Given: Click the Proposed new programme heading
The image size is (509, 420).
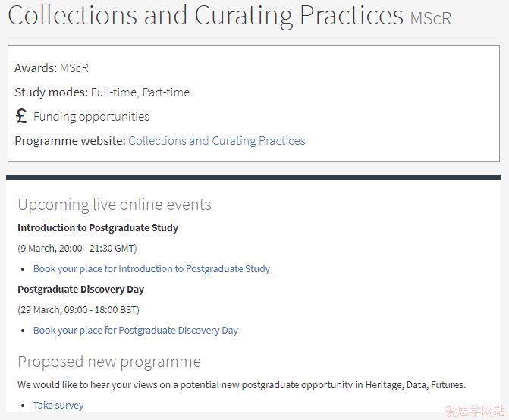Looking at the screenshot, I should click(109, 362).
